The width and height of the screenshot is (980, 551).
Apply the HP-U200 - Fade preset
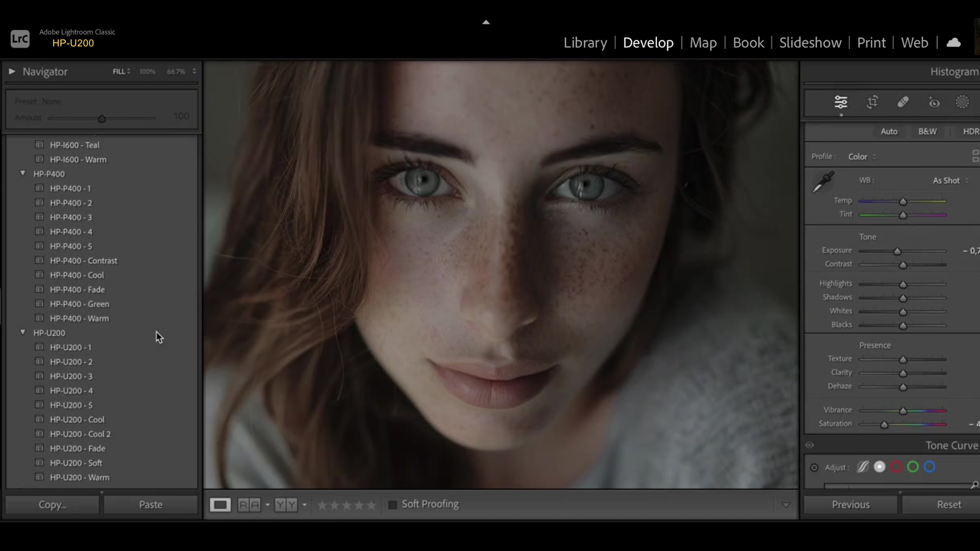[x=78, y=448]
